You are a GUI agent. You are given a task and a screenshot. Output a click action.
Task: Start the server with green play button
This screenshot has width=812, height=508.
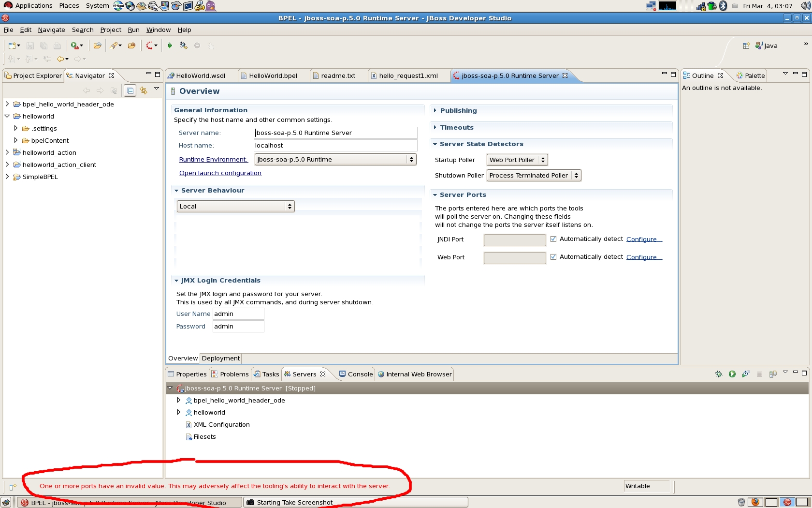732,374
